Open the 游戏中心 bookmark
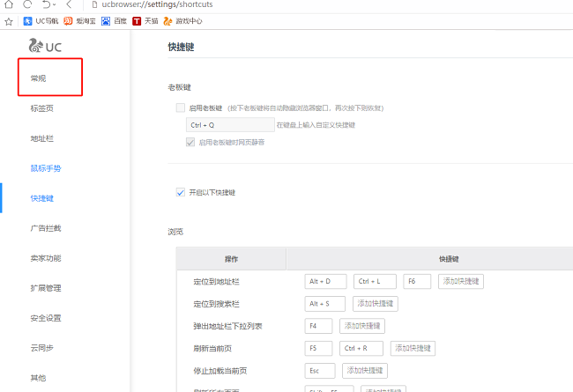 tap(182, 21)
